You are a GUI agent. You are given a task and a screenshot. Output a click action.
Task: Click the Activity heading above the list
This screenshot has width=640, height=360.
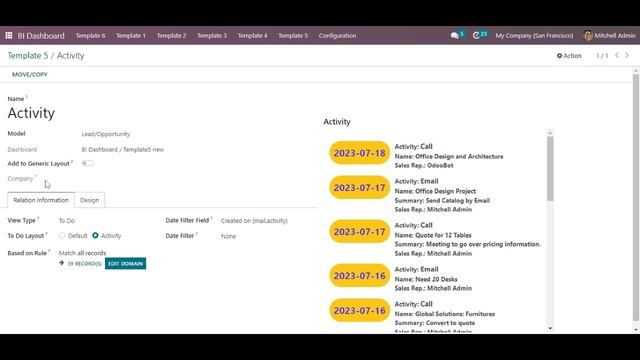(337, 122)
